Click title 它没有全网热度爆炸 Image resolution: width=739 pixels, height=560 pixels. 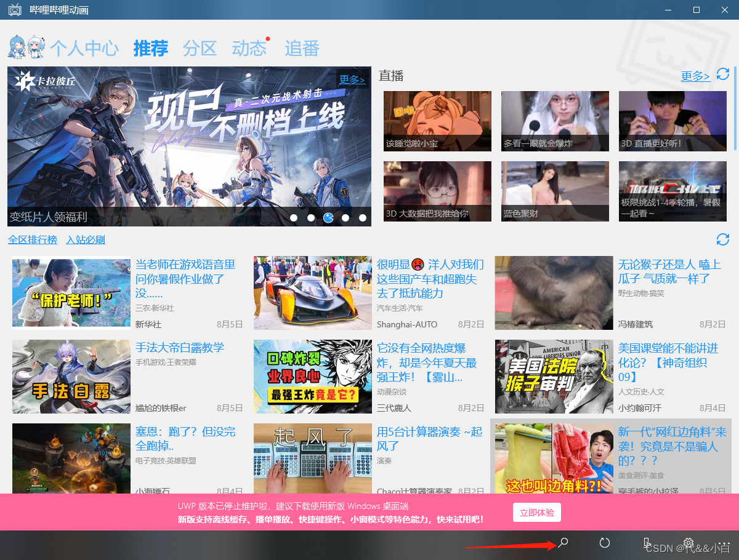click(427, 362)
